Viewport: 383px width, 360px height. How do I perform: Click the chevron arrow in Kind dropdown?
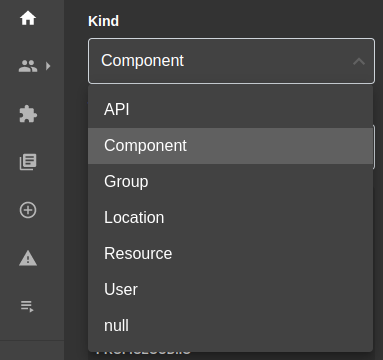pyautogui.click(x=359, y=61)
